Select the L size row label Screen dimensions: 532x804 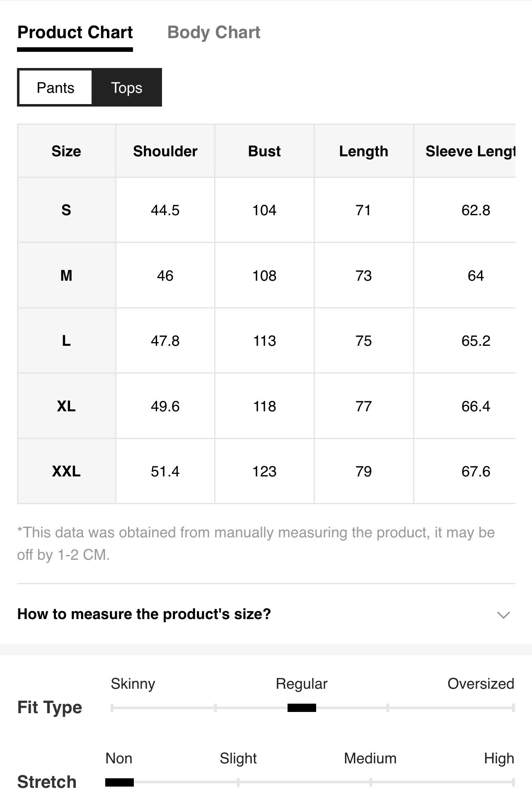[66, 340]
